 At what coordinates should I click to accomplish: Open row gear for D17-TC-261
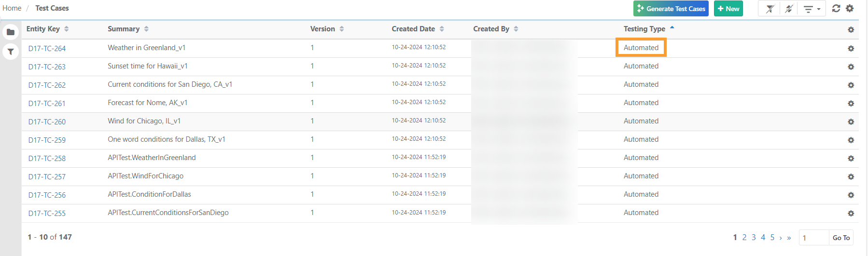click(x=851, y=104)
